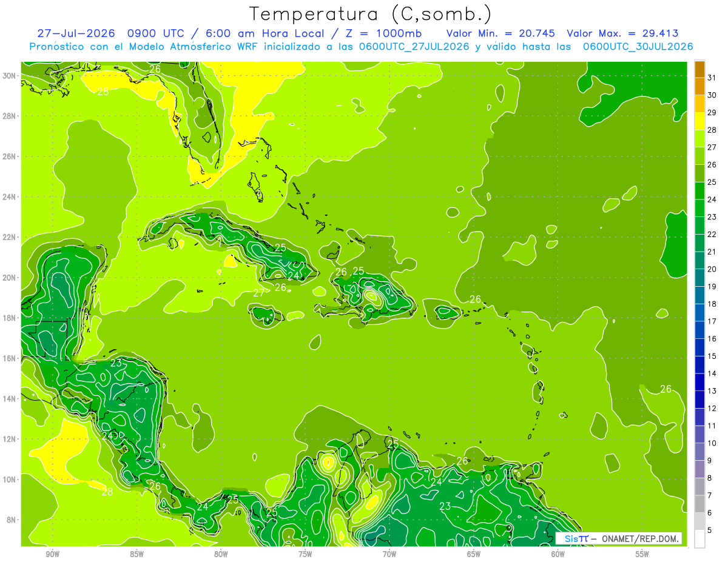Click the '30N' latitude axis label
This screenshot has width=728, height=562.
point(8,75)
